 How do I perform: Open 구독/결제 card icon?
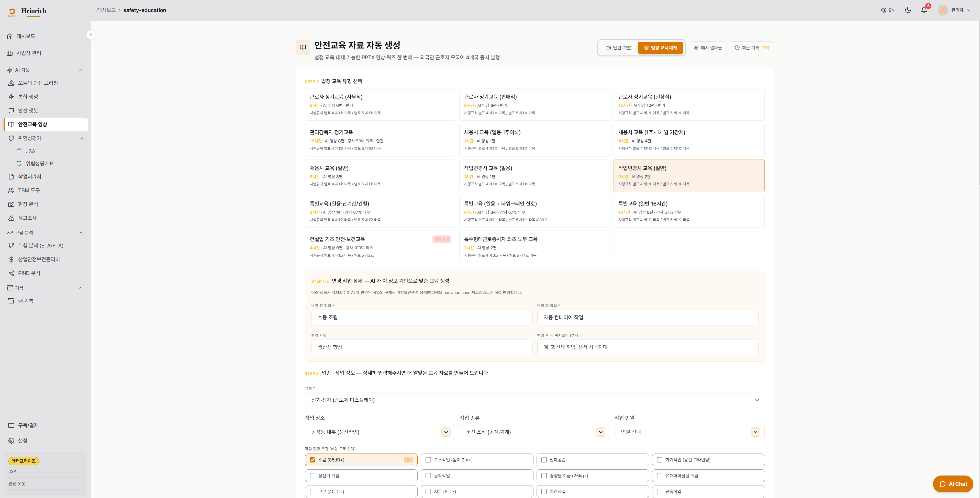coord(12,425)
